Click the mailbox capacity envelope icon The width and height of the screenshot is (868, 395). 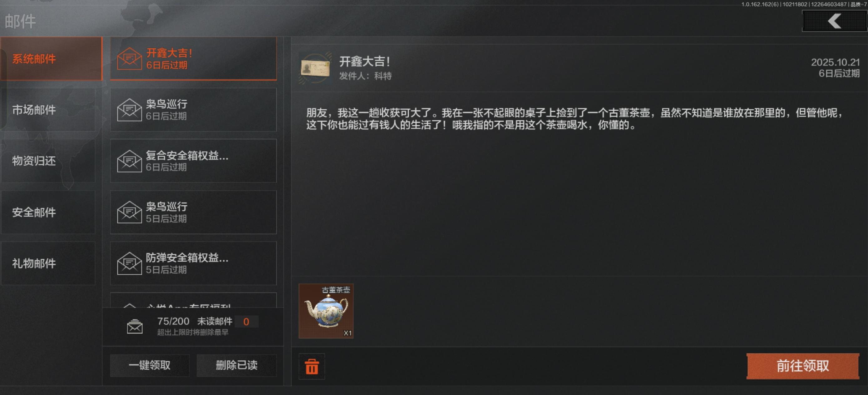[x=135, y=327]
